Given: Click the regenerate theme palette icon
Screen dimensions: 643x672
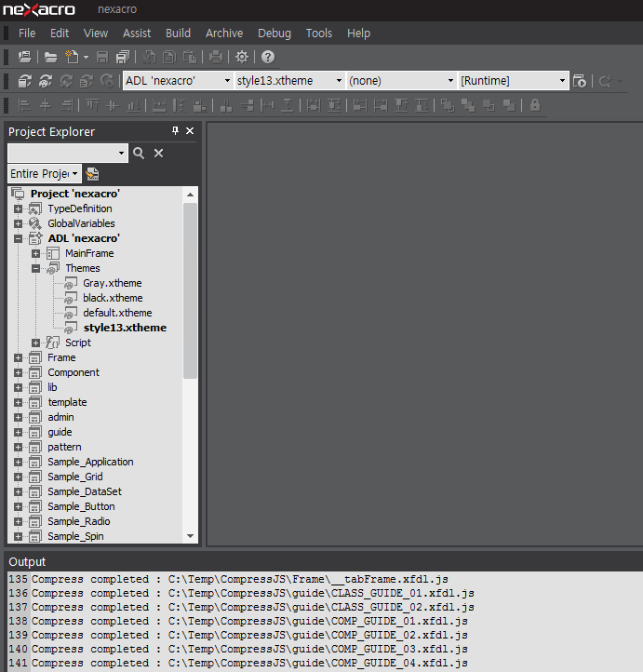Looking at the screenshot, I should point(46,81).
